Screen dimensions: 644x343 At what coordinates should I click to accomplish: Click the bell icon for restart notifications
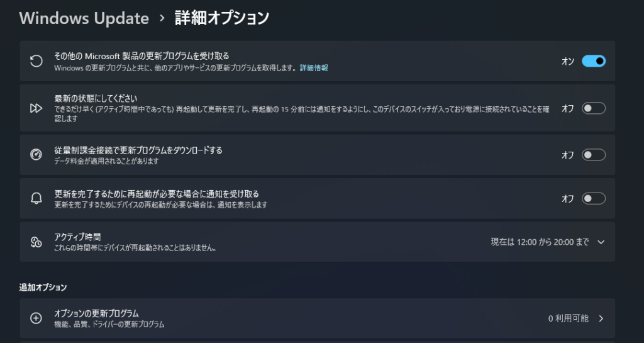[36, 199]
